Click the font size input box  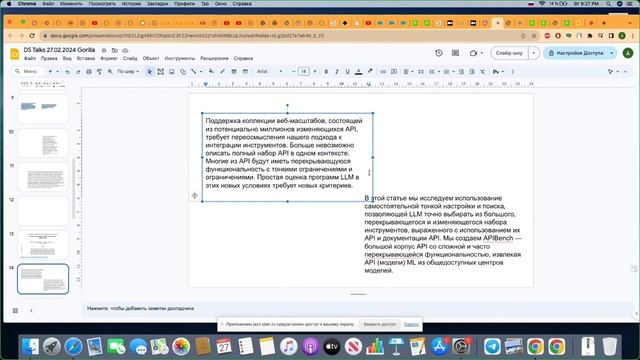[x=303, y=71]
